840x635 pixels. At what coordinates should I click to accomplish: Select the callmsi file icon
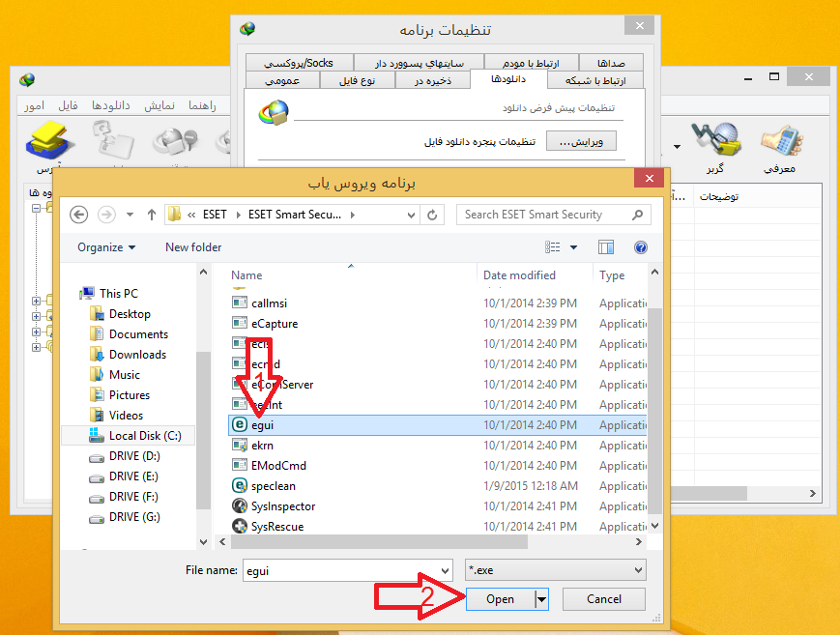coord(240,303)
